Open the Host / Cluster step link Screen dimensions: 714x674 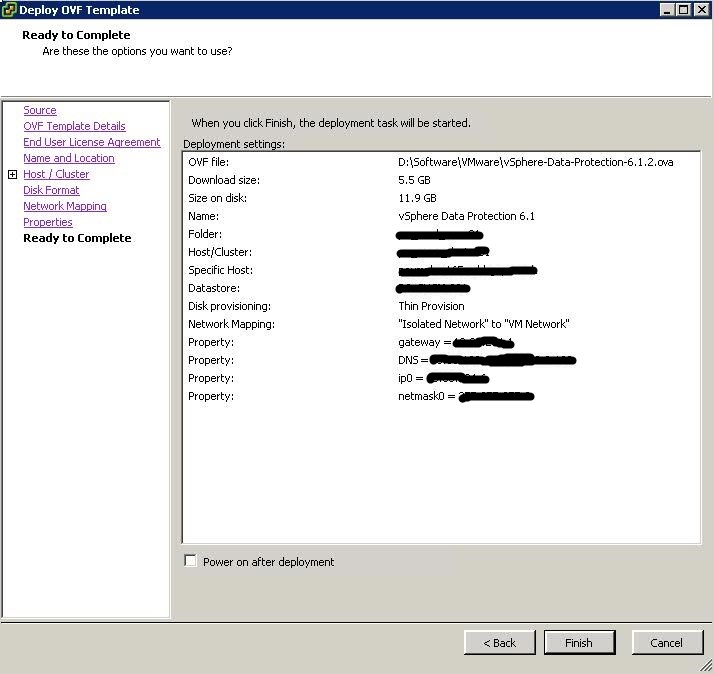pos(56,174)
